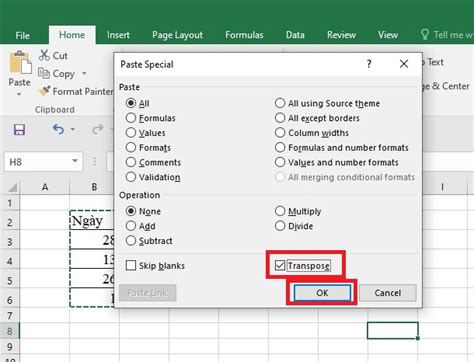The image size is (474, 362).
Task: Switch to the Data tab
Action: pos(295,35)
